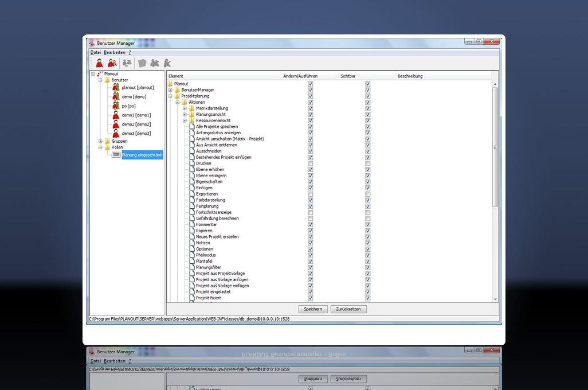This screenshot has height=390, width=588.
Task: Select the planout [planout] user icon
Action: point(116,88)
